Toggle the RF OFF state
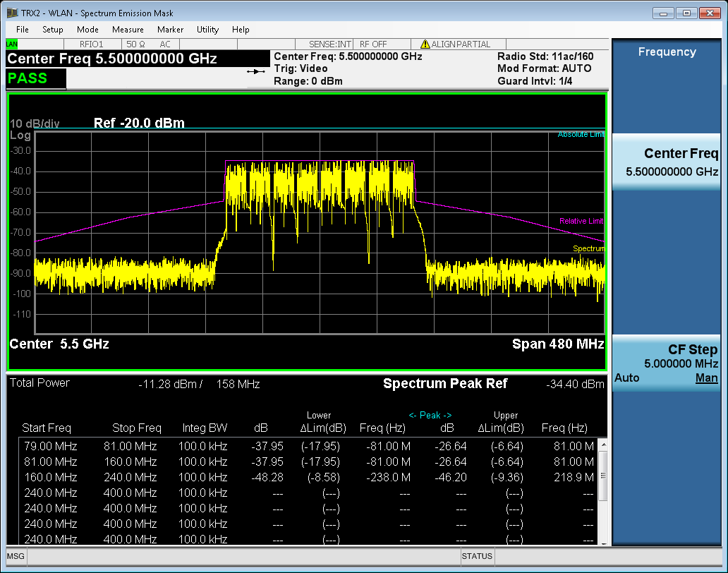 pos(375,43)
